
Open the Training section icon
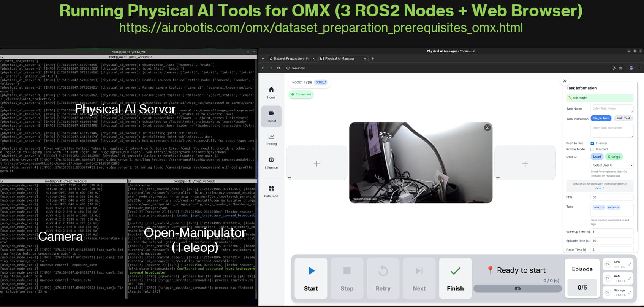[271, 139]
